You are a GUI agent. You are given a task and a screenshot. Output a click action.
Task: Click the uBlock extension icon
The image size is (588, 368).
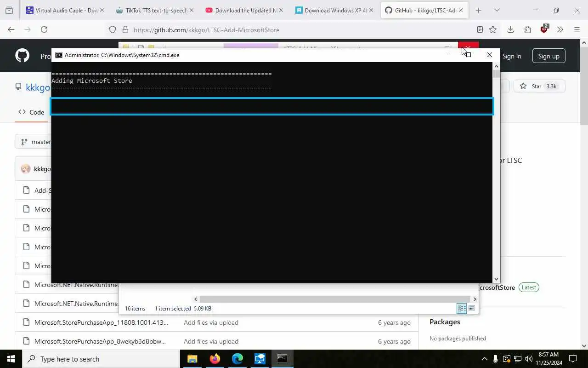[544, 29]
